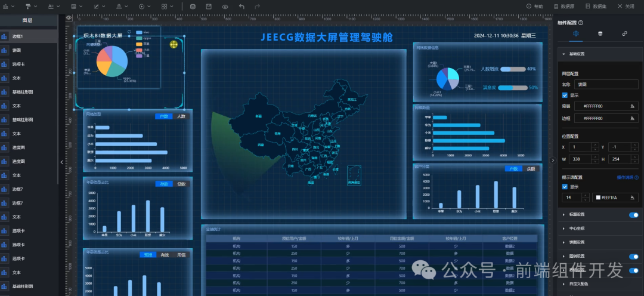Open the 操作说明 instructions link

627,178
